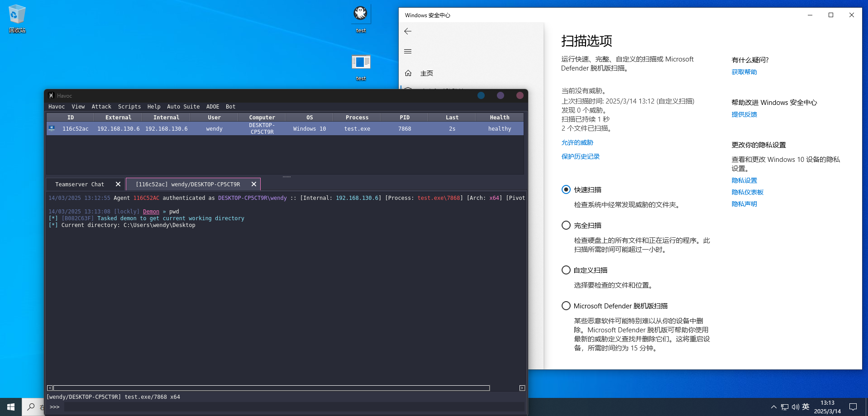Click the console horizontal scrollbar right arrow
868x416 pixels.
click(522, 388)
